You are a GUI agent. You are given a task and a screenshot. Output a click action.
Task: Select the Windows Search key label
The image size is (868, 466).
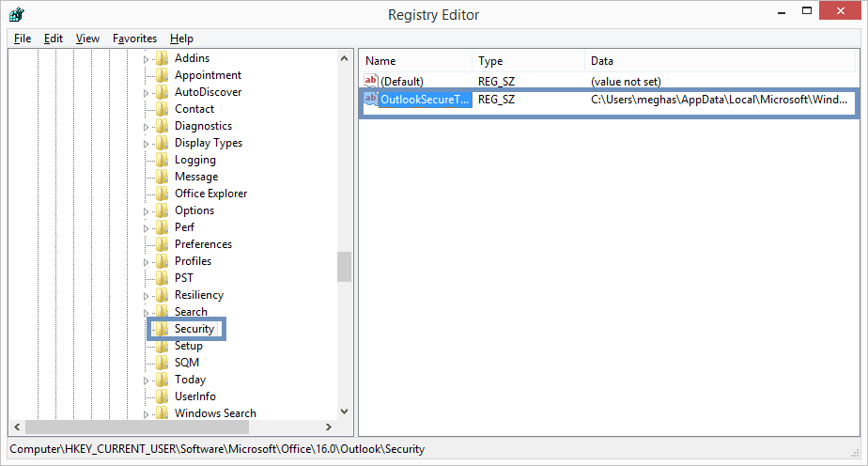(x=215, y=413)
